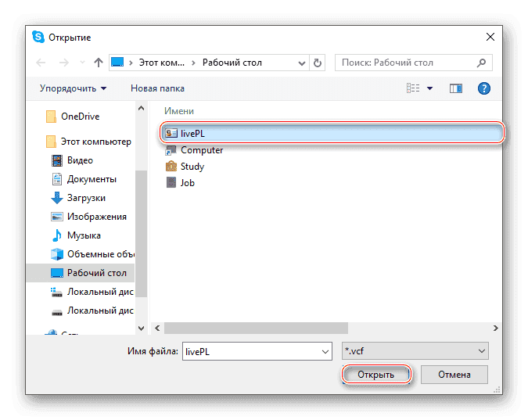The width and height of the screenshot is (528, 420).
Task: Open recent locations chevron near arrows
Action: click(x=82, y=63)
